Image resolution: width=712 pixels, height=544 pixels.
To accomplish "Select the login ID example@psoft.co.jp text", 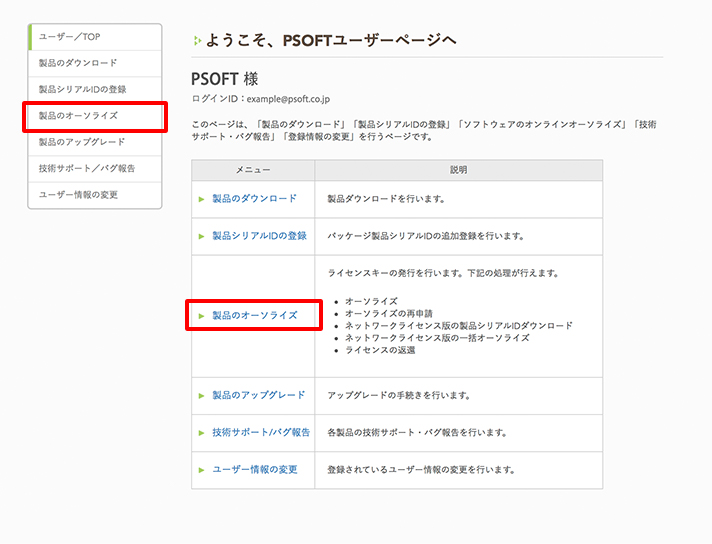I will [x=288, y=99].
